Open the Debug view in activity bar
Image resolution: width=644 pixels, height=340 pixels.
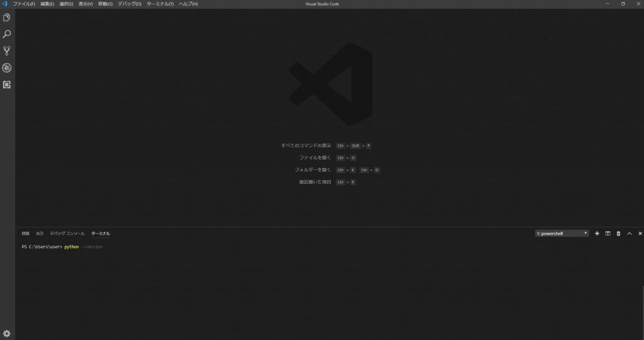6,68
